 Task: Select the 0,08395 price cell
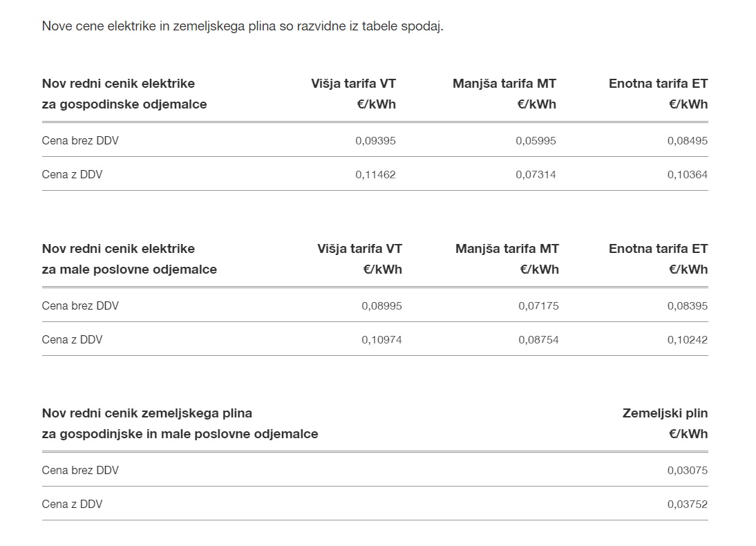click(x=687, y=305)
